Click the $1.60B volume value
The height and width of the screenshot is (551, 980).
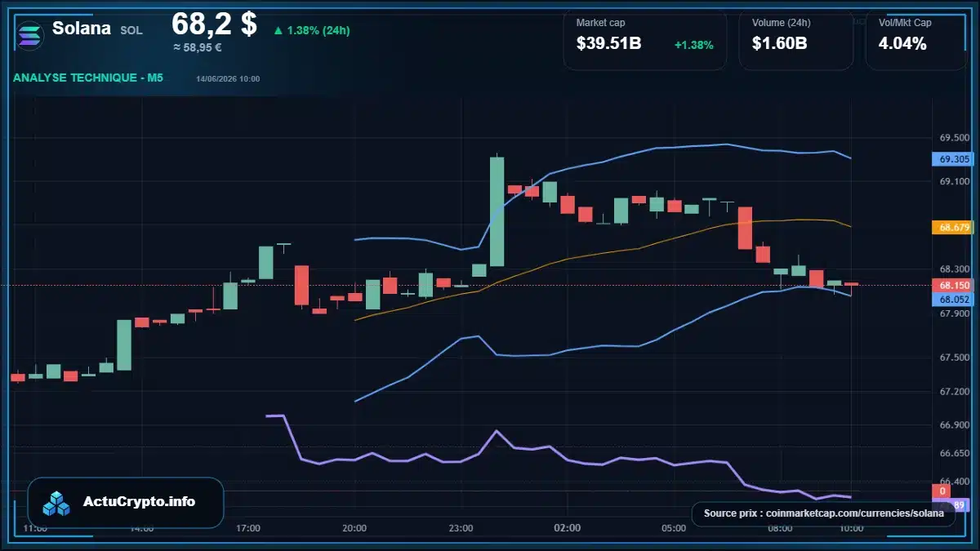click(779, 44)
